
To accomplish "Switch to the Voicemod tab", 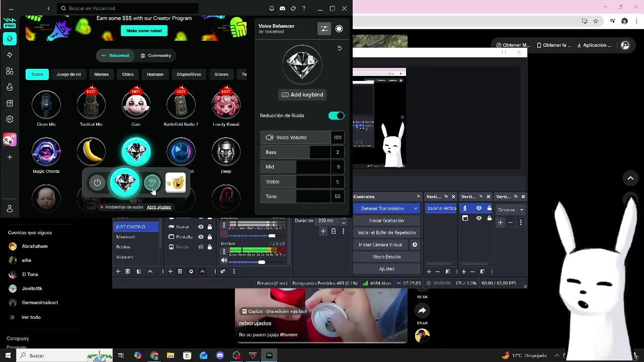I will pos(115,55).
